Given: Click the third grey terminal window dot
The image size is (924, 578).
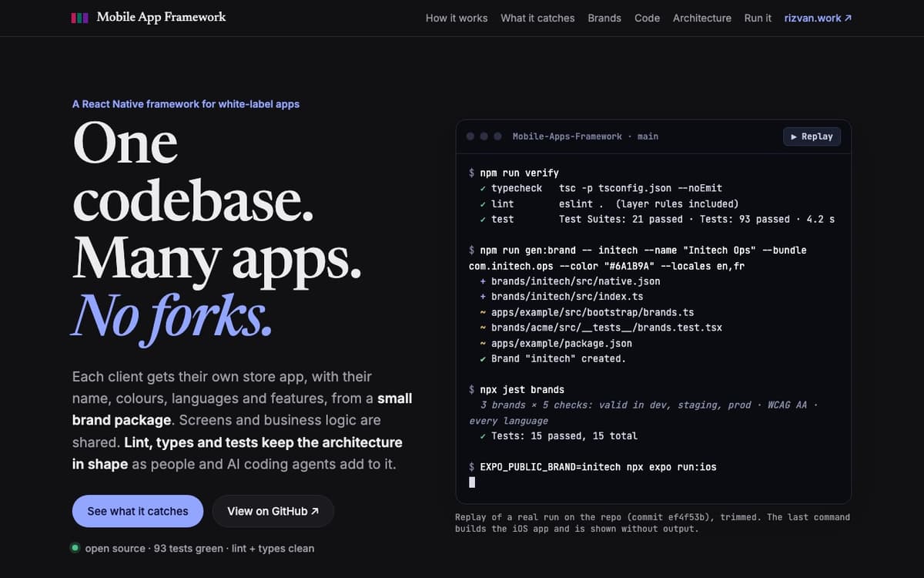Looking at the screenshot, I should tap(497, 136).
